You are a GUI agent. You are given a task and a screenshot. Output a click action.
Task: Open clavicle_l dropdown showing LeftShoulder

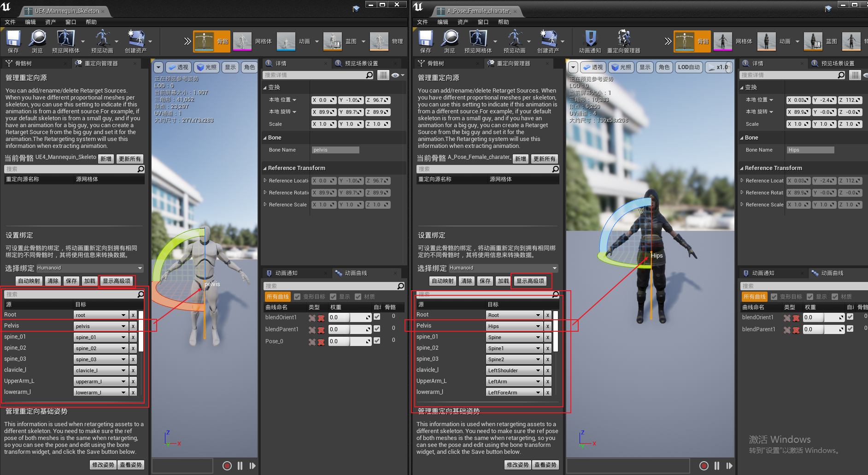[514, 370]
